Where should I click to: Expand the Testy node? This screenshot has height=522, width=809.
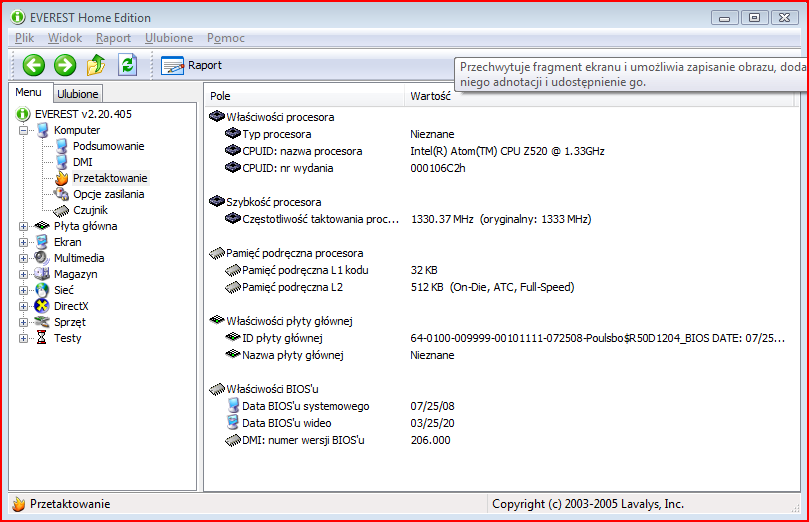(x=23, y=338)
